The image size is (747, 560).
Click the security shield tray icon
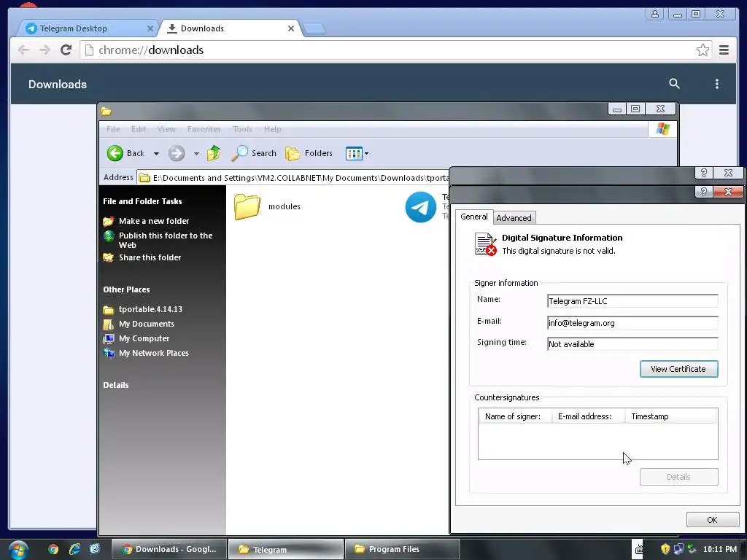tap(665, 549)
